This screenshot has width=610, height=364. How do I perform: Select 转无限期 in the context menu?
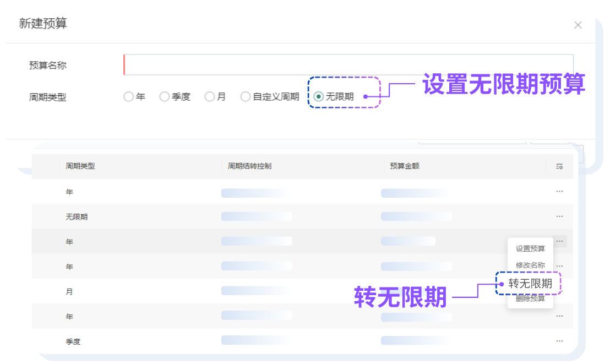click(530, 284)
